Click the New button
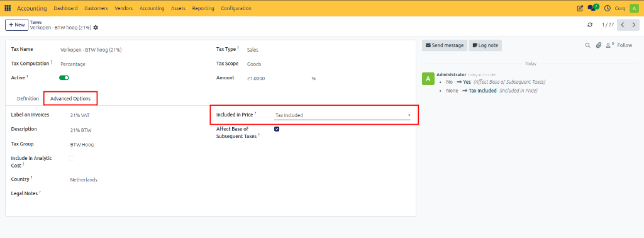644x238 pixels. (17, 25)
